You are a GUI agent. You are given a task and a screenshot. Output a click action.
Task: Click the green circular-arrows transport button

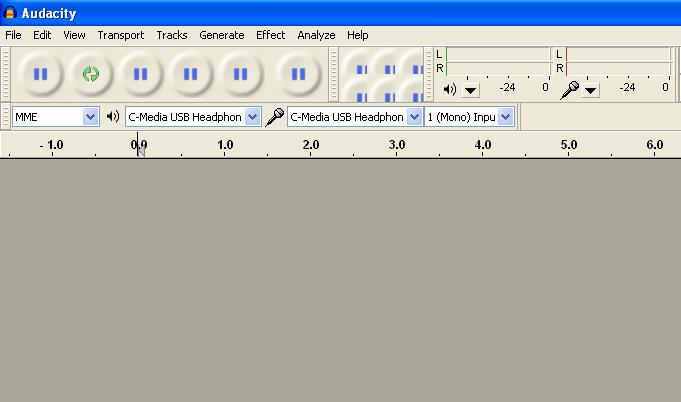[x=91, y=74]
